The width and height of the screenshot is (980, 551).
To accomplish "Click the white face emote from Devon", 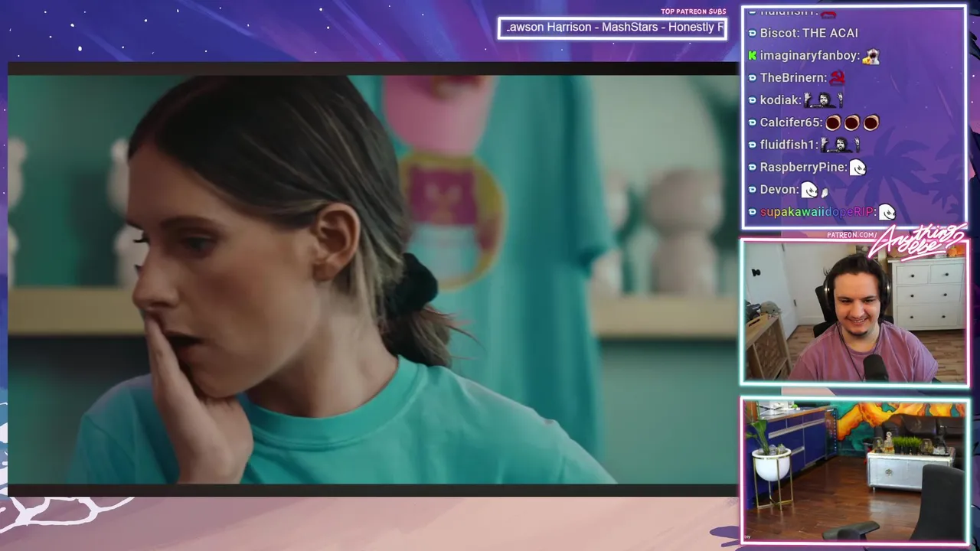I will tap(810, 190).
